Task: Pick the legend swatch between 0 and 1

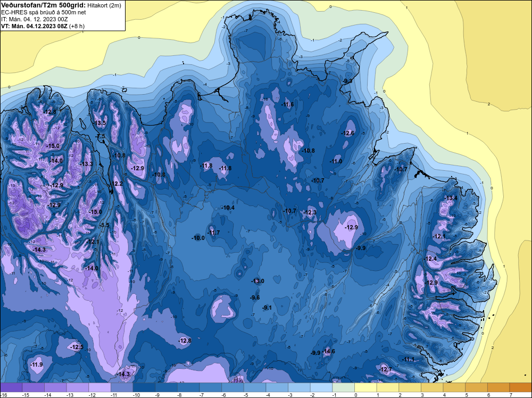Action: pyautogui.click(x=366, y=387)
